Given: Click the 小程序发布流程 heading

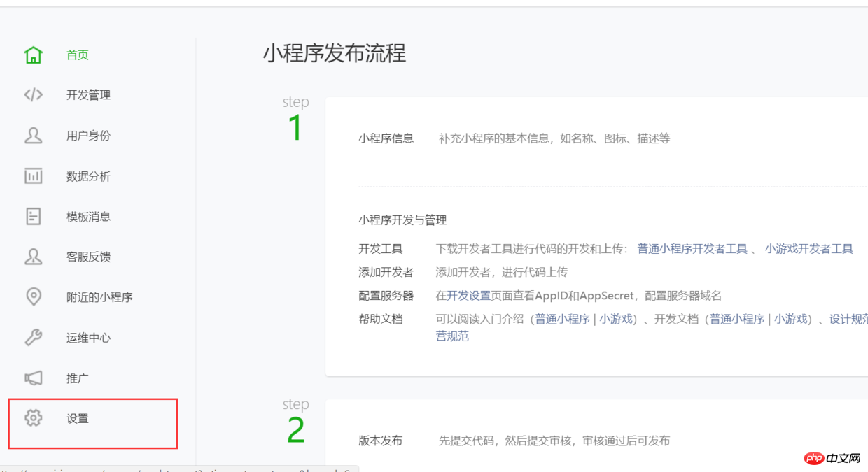Looking at the screenshot, I should click(x=335, y=53).
